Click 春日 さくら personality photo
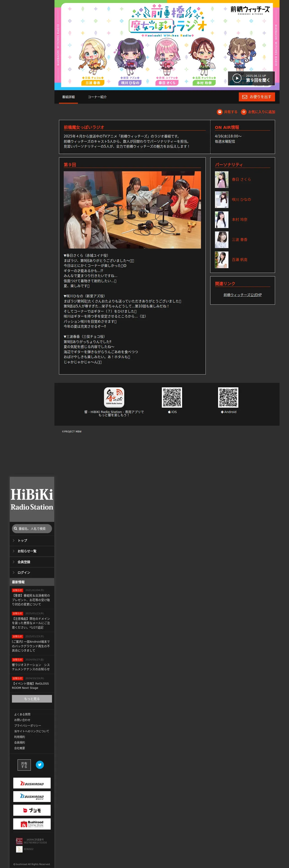Image resolution: width=289 pixels, height=868 pixels. click(x=222, y=180)
